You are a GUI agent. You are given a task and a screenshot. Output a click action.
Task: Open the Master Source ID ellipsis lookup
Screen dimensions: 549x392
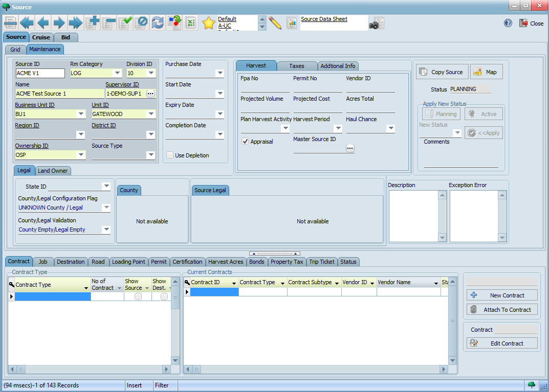[x=350, y=148]
